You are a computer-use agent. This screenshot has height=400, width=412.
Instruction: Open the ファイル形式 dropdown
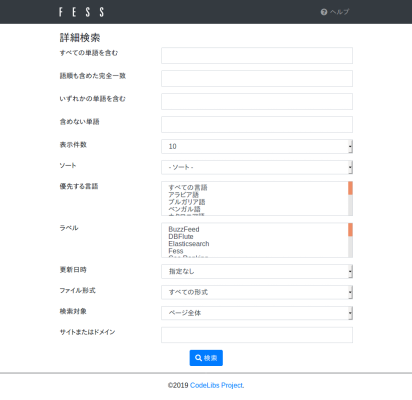[x=257, y=292]
